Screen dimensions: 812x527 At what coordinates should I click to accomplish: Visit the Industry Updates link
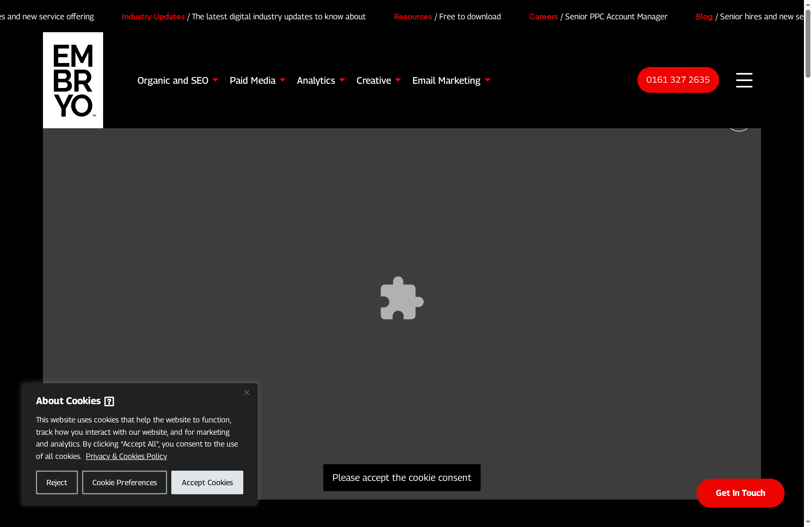click(x=153, y=16)
